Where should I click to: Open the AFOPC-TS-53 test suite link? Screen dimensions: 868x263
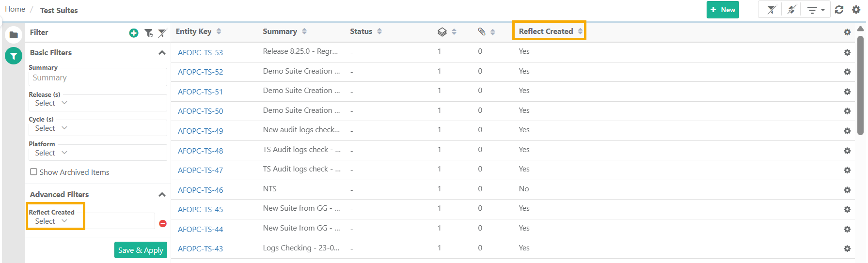(200, 52)
